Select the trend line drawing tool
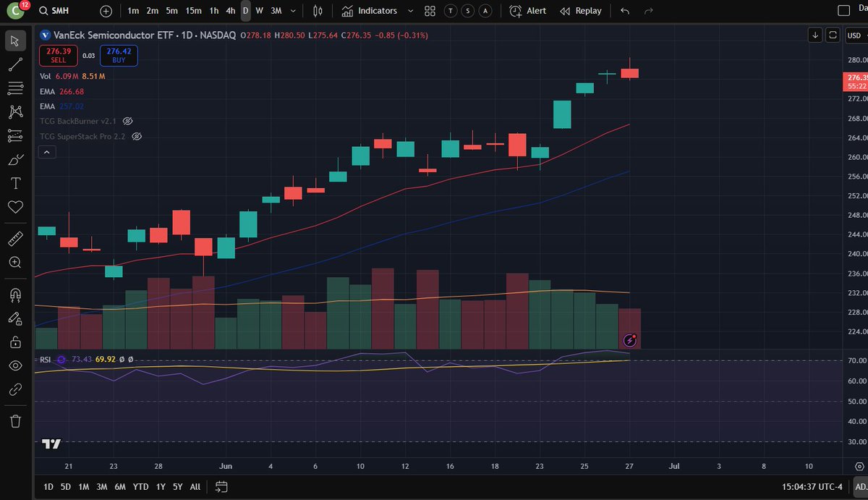Viewport: 868px width, 500px height. point(15,65)
